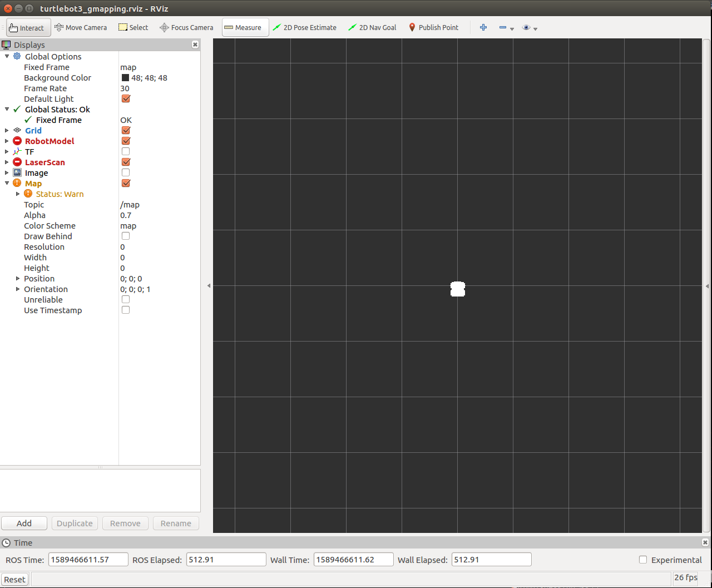712x588 pixels.
Task: Enable the TF display checkbox
Action: coord(126,151)
